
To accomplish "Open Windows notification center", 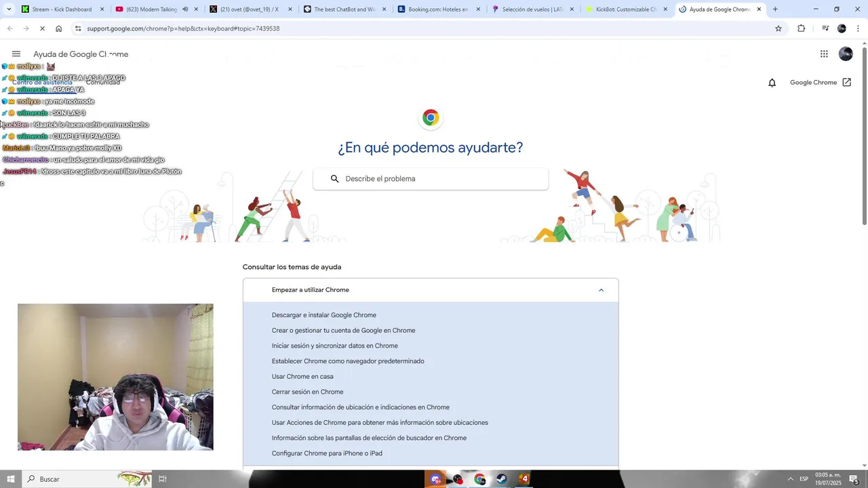I will tap(854, 479).
